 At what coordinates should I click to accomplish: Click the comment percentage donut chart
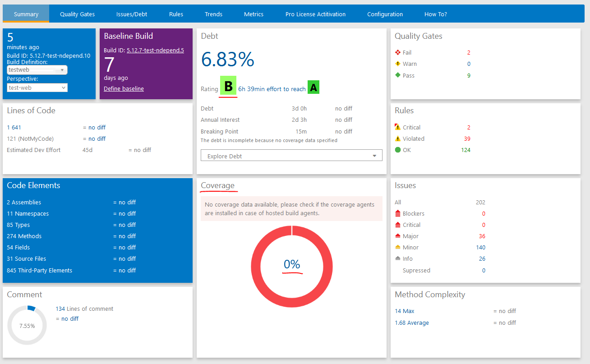point(27,325)
